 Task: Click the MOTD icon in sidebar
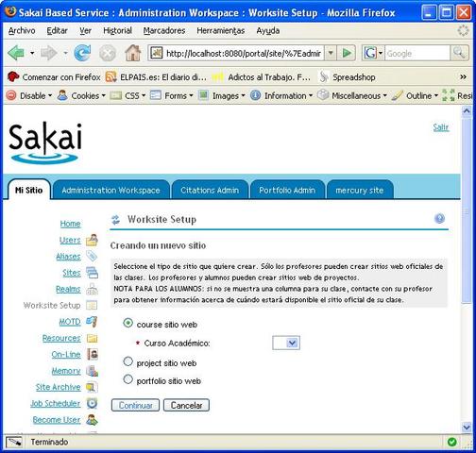(92, 322)
